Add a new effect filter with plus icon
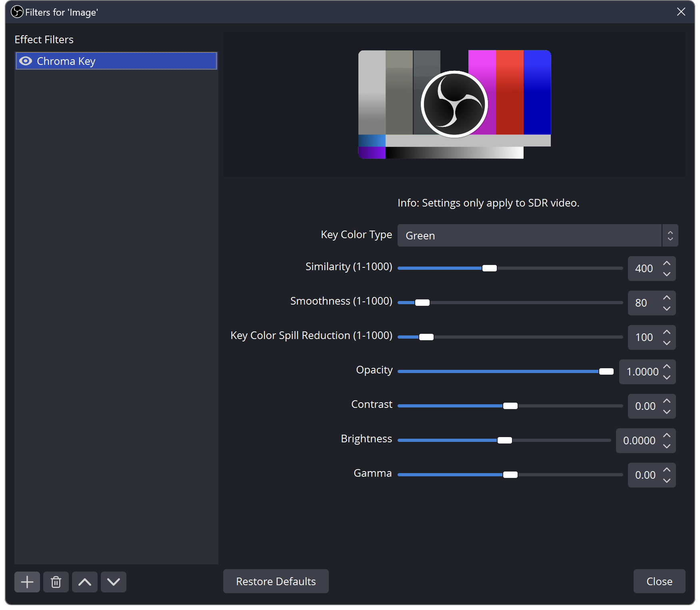The image size is (700, 610). [27, 582]
